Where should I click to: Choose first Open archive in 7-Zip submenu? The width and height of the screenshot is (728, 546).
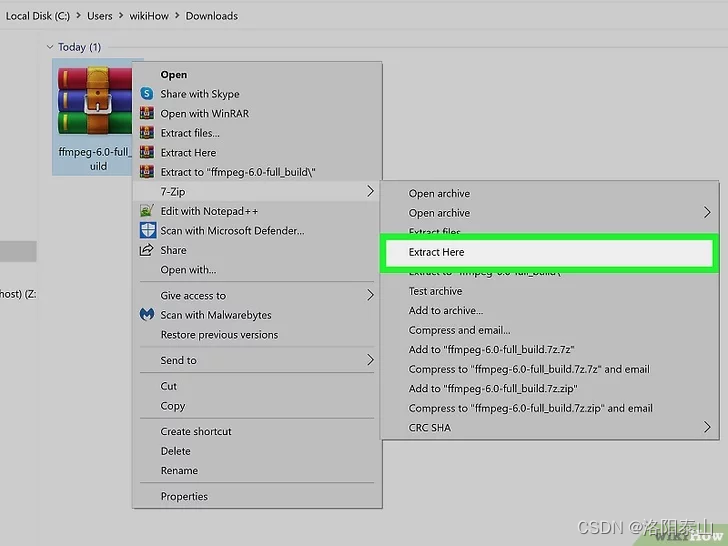coord(550,193)
